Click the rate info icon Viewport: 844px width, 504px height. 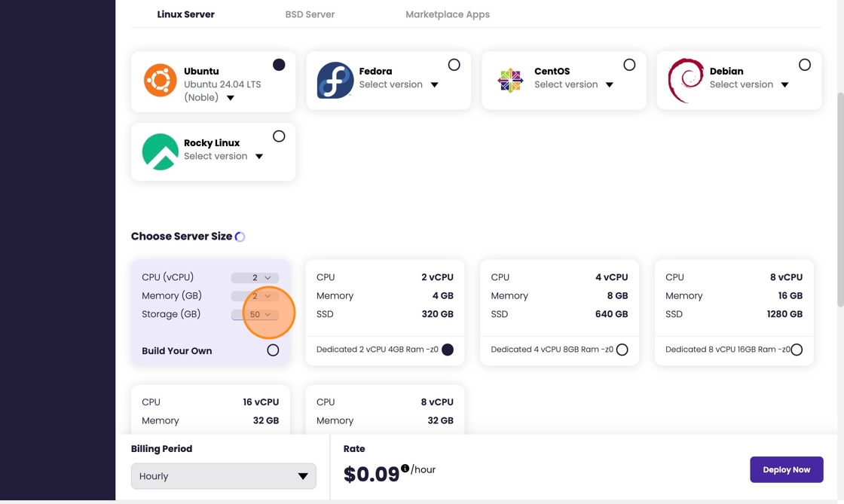point(405,469)
